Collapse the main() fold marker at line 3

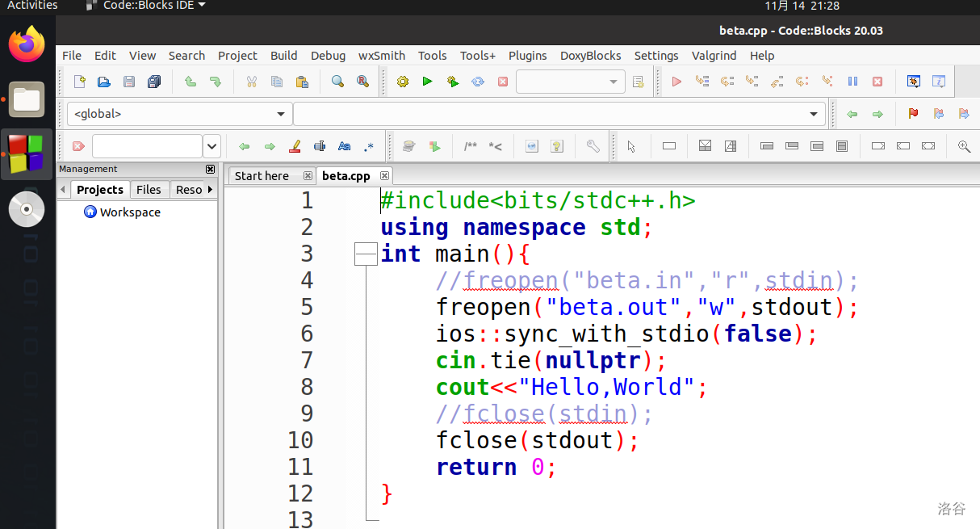[366, 254]
